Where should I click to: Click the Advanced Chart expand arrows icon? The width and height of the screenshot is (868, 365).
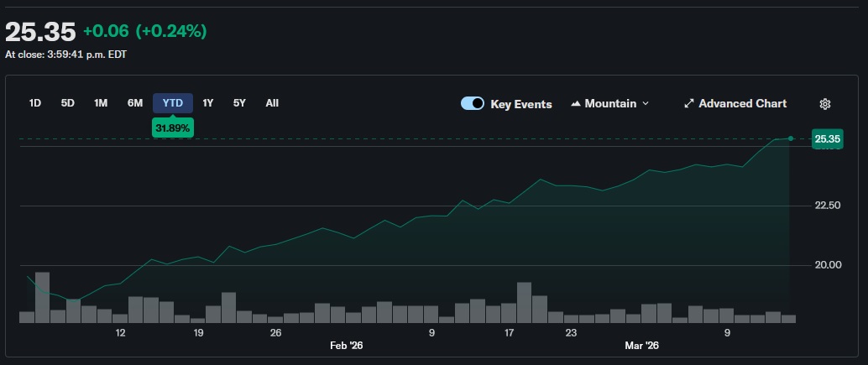[688, 104]
